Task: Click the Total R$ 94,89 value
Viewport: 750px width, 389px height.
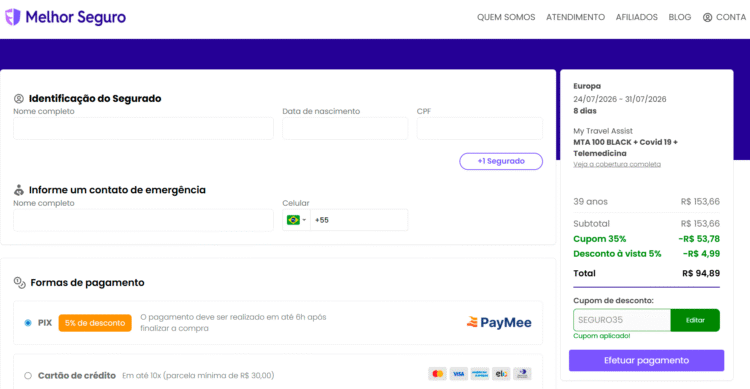Action: click(x=701, y=273)
